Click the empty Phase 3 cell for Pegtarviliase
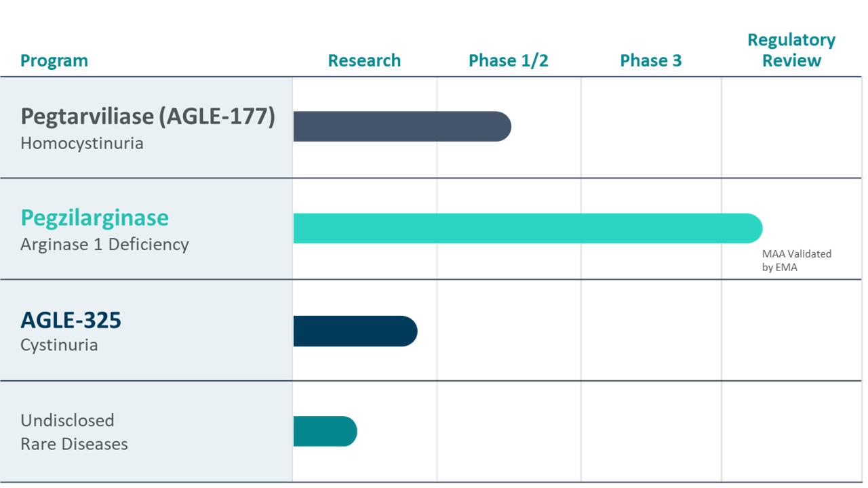The height and width of the screenshot is (488, 868). (x=650, y=127)
